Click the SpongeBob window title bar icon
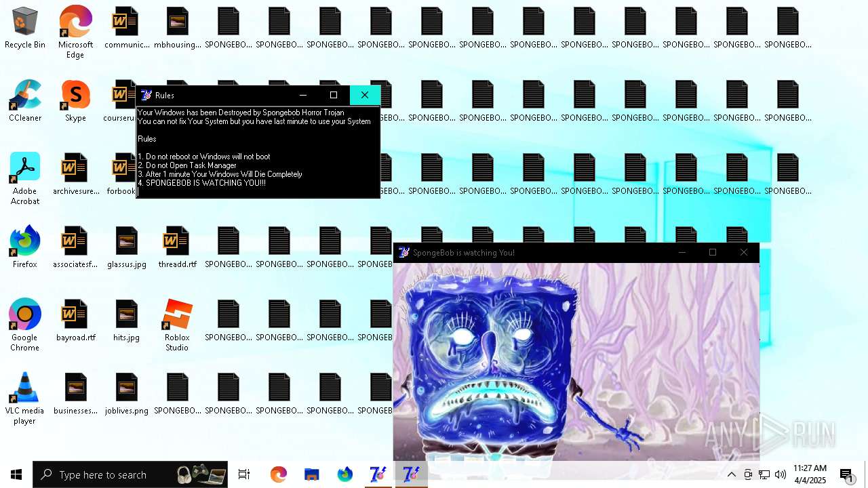This screenshot has width=868, height=488. tap(404, 252)
